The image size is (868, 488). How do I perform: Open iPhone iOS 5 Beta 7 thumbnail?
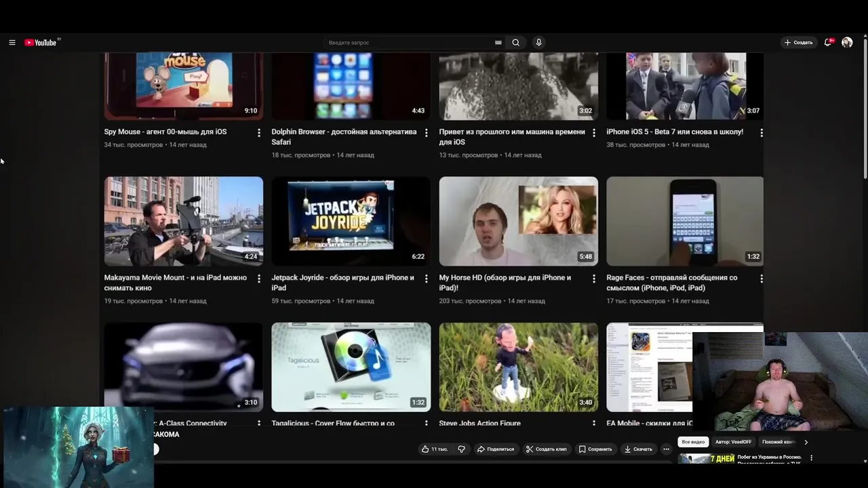685,87
